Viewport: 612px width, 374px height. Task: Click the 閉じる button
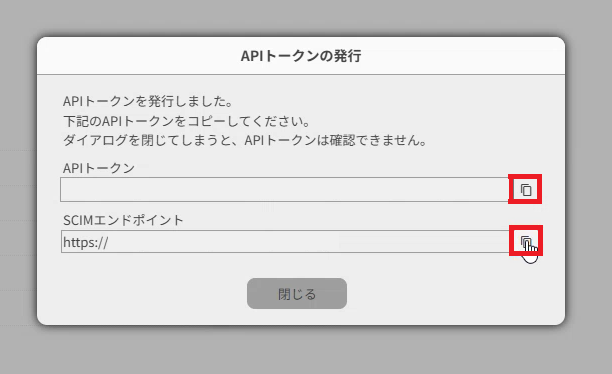coord(297,294)
